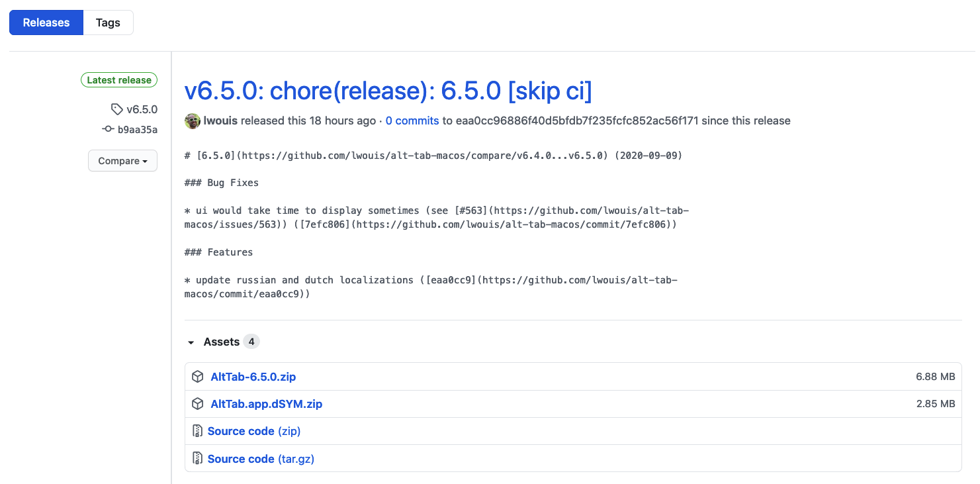
Task: Select the Releases tab
Action: coord(46,22)
